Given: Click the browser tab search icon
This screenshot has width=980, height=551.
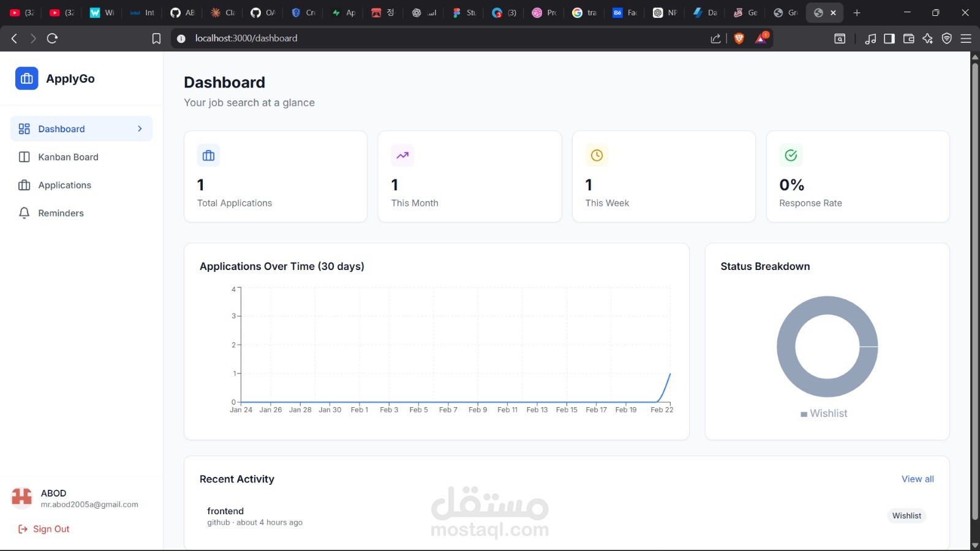Looking at the screenshot, I should [840, 39].
